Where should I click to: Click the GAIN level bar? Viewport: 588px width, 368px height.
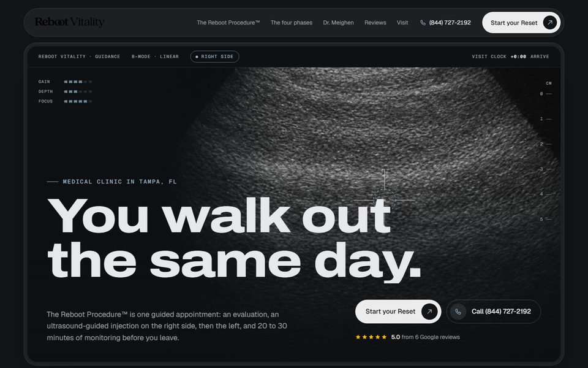pyautogui.click(x=78, y=82)
